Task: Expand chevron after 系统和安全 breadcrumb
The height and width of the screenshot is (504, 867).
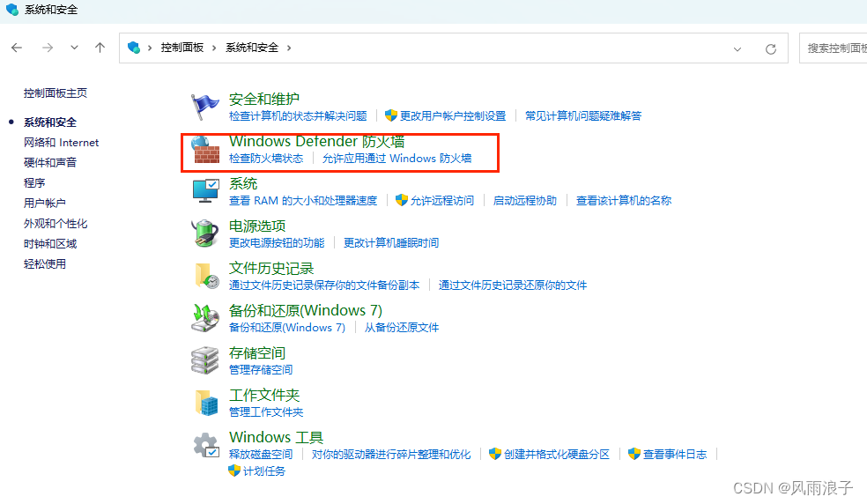Action: 289,48
